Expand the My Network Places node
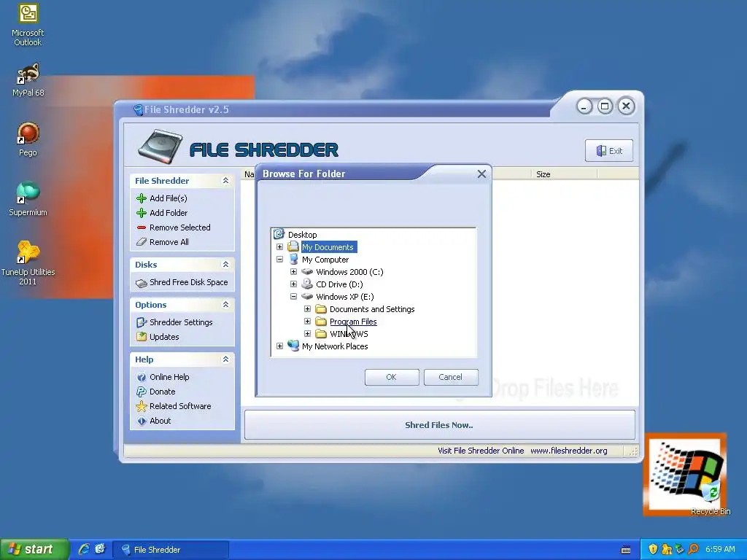Image resolution: width=747 pixels, height=560 pixels. [x=279, y=346]
